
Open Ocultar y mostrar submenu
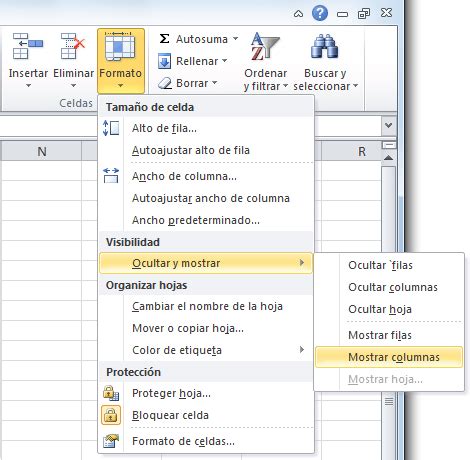[x=206, y=263]
